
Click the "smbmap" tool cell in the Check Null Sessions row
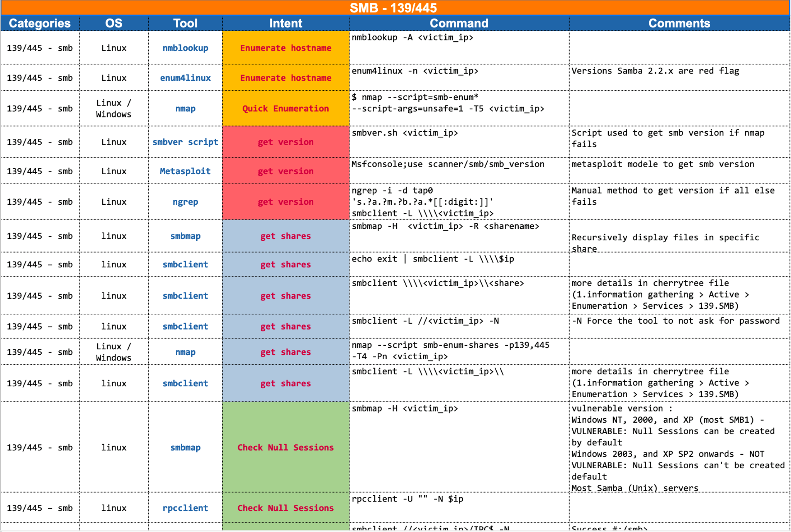[185, 447]
